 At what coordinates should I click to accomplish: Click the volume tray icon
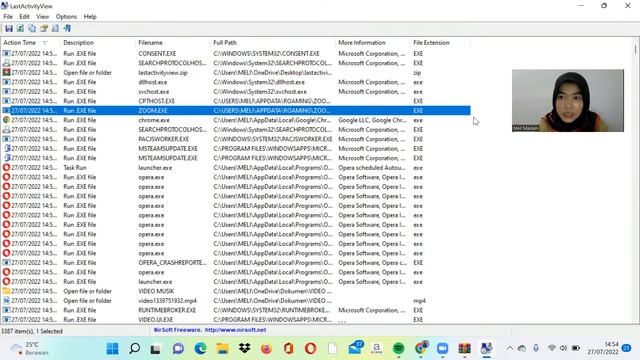[x=563, y=348]
